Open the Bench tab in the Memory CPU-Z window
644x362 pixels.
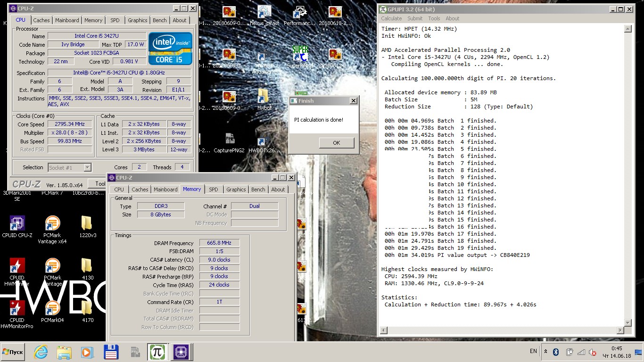pyautogui.click(x=258, y=189)
